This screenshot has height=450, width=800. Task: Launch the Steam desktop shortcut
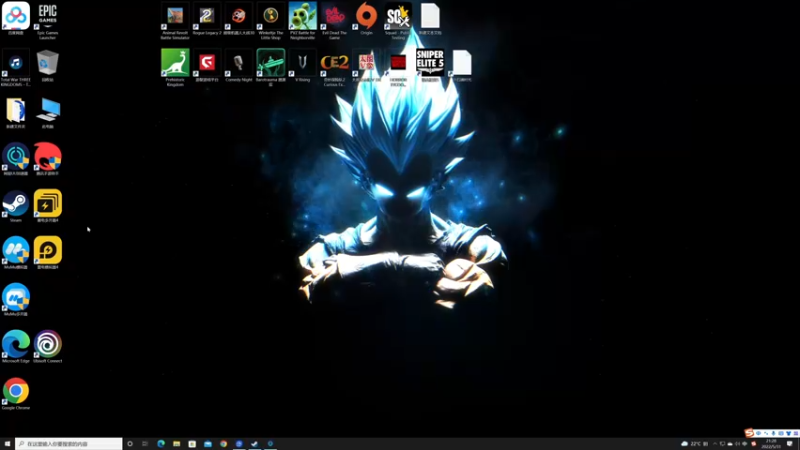tap(16, 206)
